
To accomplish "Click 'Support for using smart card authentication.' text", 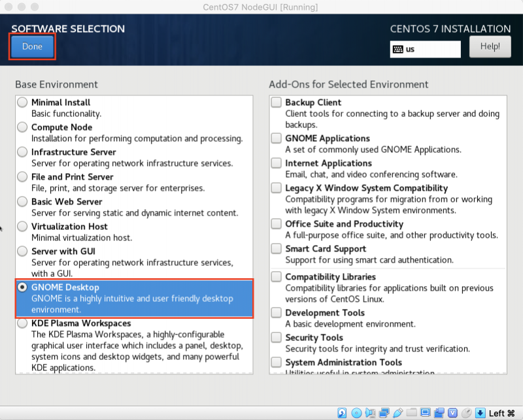I will (x=369, y=260).
